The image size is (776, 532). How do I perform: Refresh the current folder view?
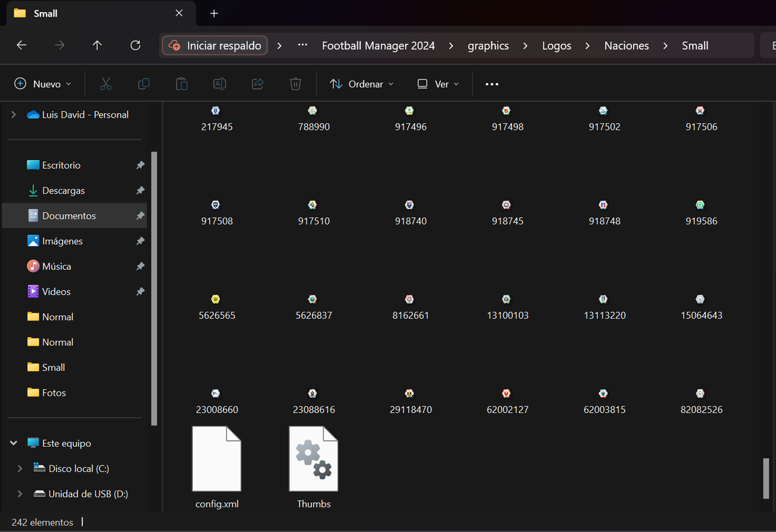[x=135, y=45]
